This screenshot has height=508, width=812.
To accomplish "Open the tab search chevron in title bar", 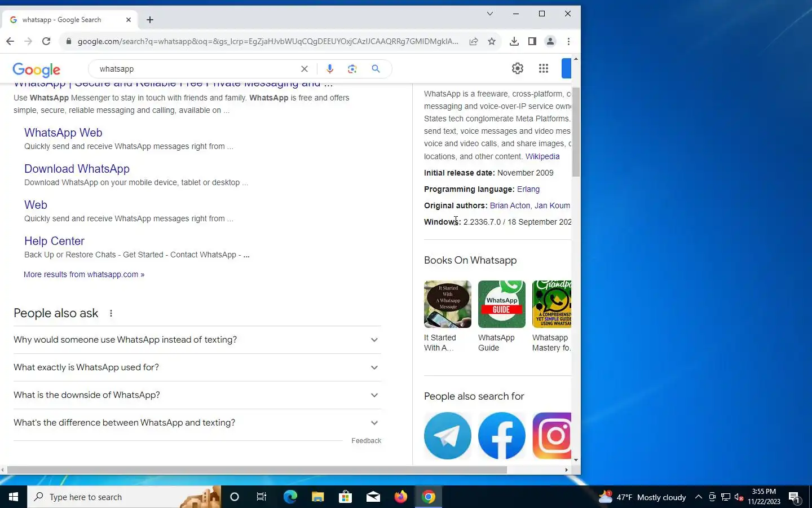I will [490, 14].
